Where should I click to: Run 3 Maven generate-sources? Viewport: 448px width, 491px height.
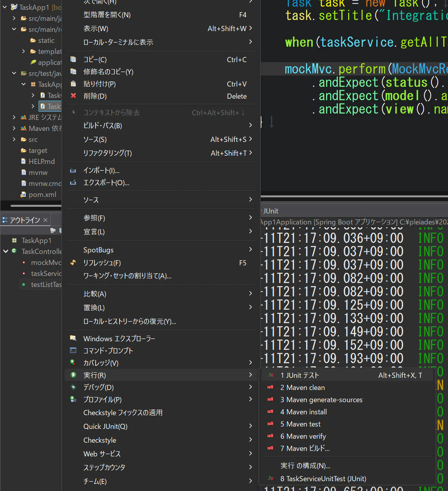[347, 400]
